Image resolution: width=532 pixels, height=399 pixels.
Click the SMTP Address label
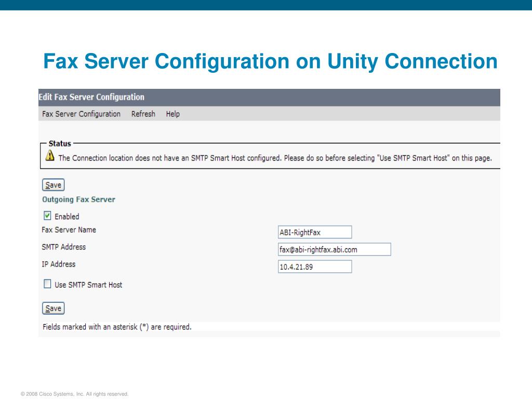tap(64, 247)
